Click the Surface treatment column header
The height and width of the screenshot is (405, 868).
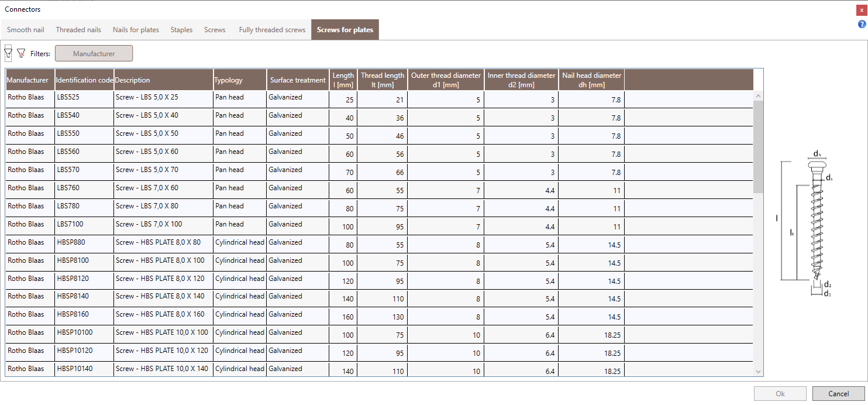298,80
